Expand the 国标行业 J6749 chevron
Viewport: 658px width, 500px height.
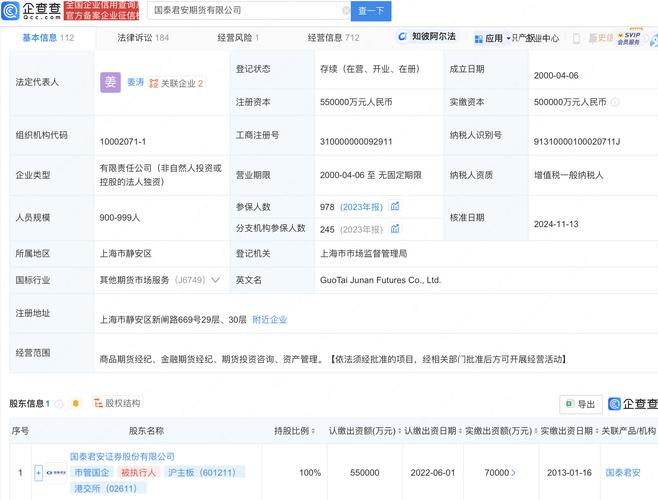(215, 280)
